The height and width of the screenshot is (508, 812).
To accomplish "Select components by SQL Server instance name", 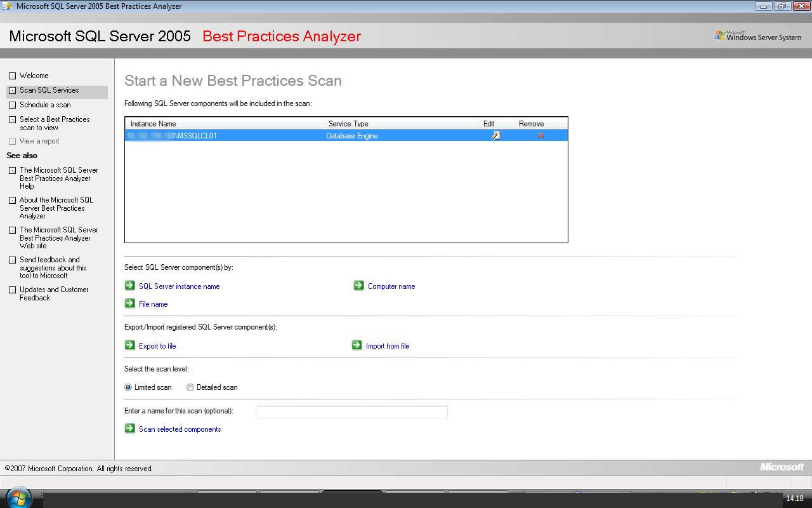I will pos(179,286).
